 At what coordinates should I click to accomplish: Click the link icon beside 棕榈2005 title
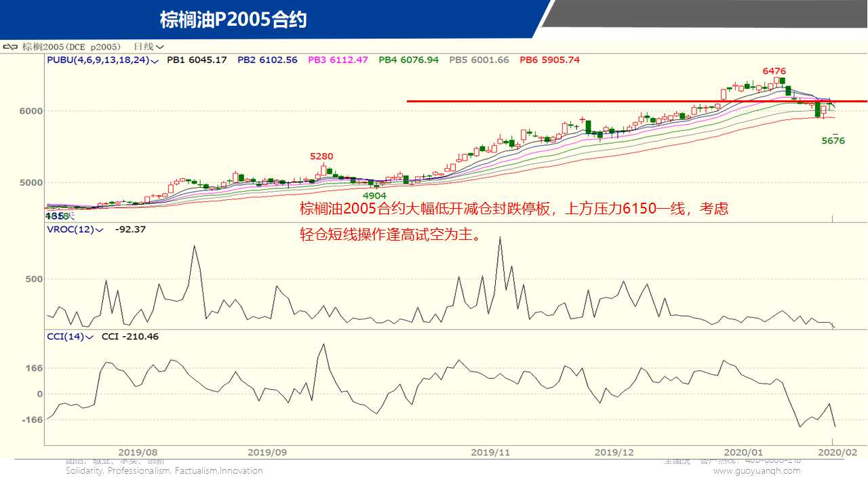pyautogui.click(x=11, y=47)
